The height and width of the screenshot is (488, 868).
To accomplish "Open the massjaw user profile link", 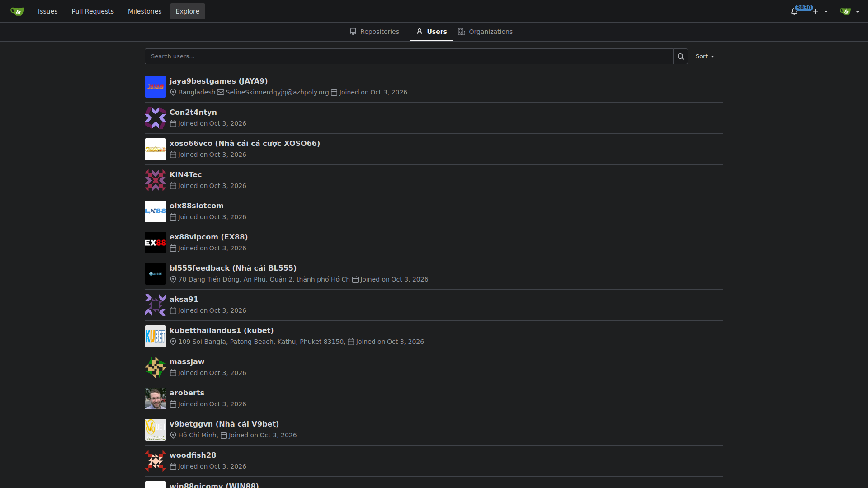I will pos(187,361).
